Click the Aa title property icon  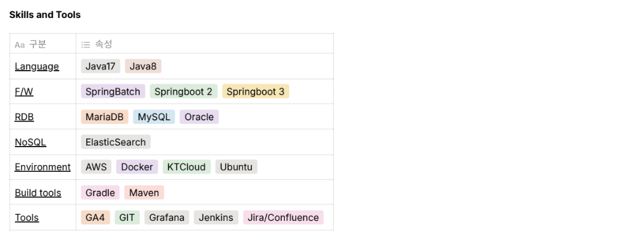20,45
